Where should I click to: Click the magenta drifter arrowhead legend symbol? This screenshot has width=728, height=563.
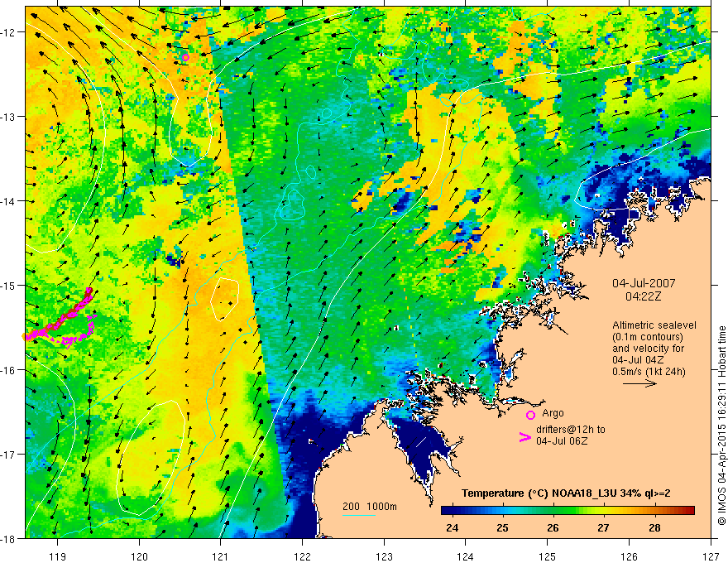click(524, 437)
